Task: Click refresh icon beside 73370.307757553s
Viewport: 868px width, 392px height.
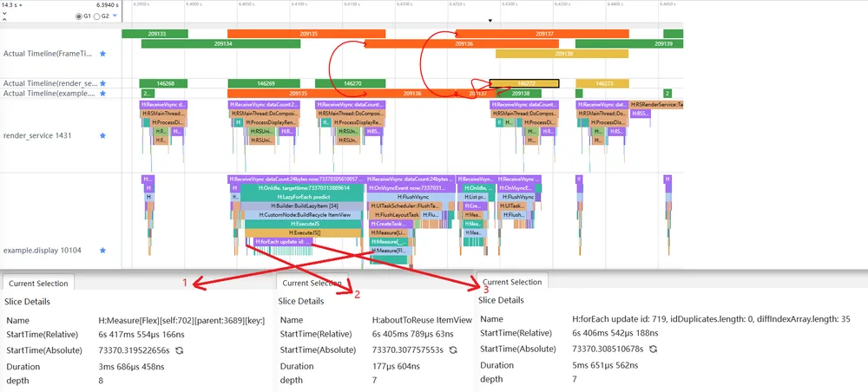Action: point(453,350)
